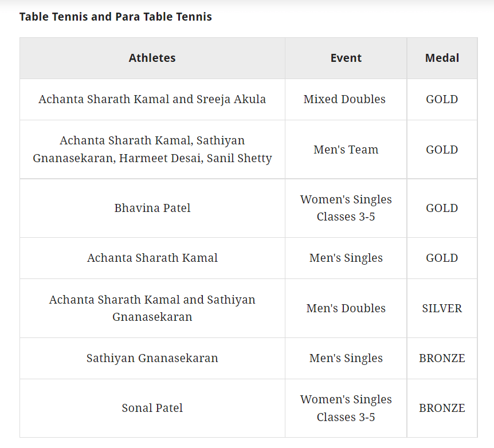Screen dimensions: 494x448
Task: Click the cell with only Achanta Sharath Kamal
Action: [x=152, y=258]
